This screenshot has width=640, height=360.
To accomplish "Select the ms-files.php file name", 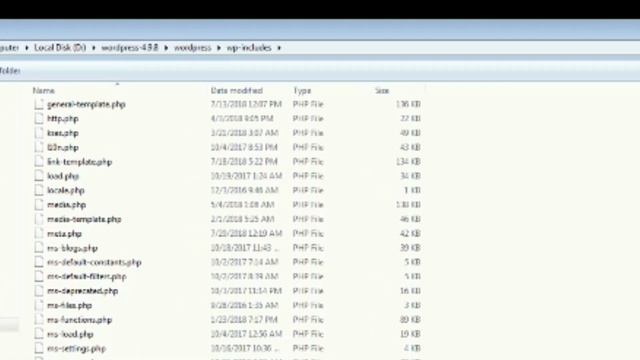I will tap(69, 305).
